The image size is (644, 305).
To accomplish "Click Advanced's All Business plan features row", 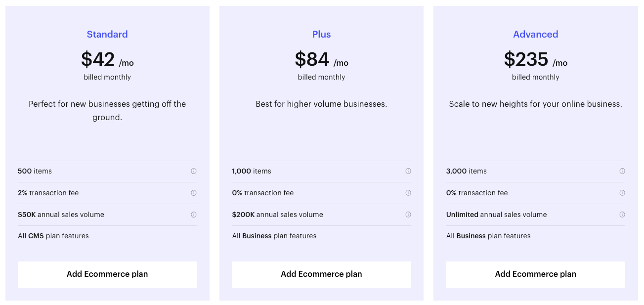I will 488,236.
